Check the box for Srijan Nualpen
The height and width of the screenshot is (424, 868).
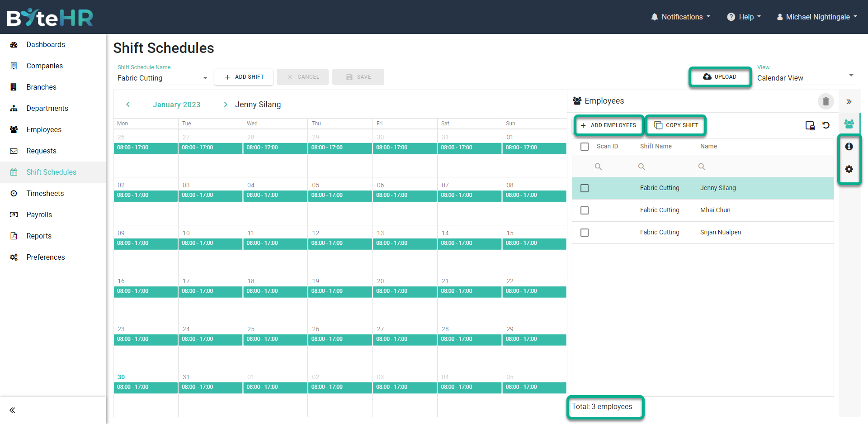(585, 233)
